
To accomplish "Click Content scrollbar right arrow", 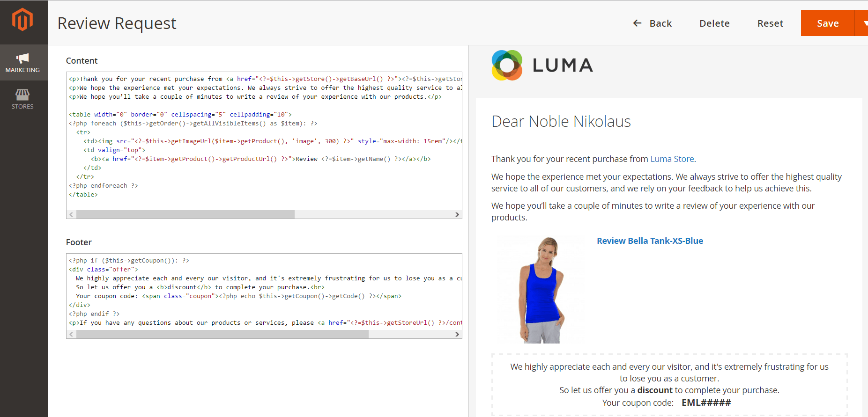I will (457, 214).
